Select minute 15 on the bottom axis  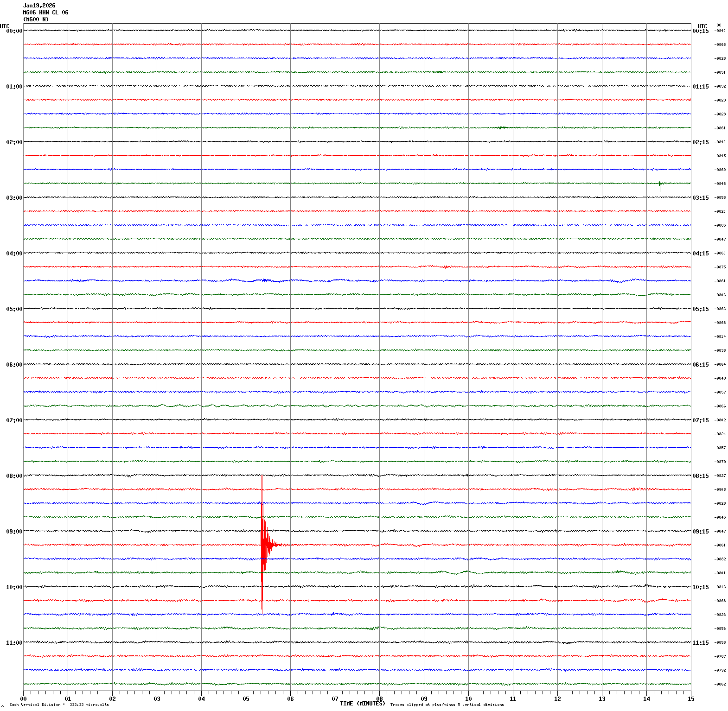pos(691,699)
